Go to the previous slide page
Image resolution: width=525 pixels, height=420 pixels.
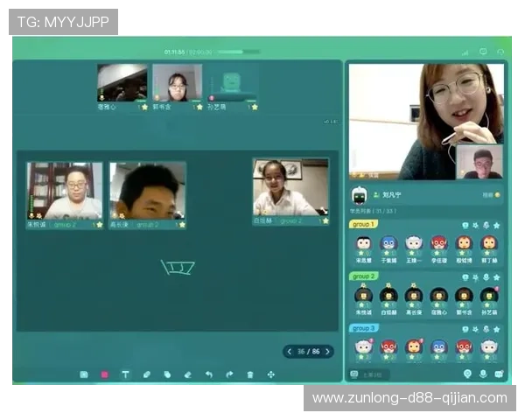(290, 352)
